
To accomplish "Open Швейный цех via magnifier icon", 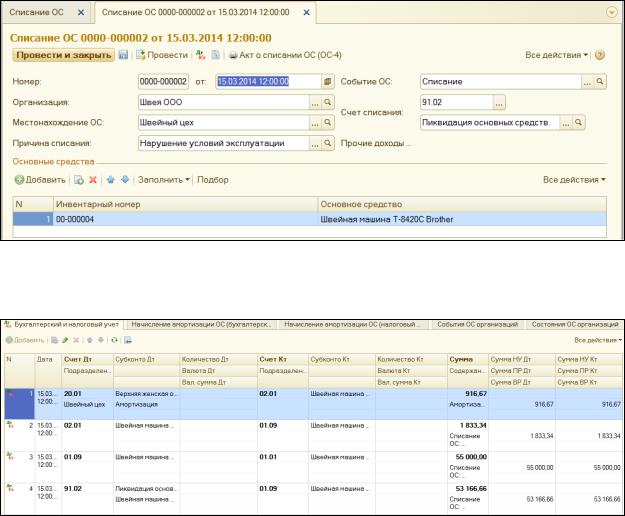I will pos(327,123).
